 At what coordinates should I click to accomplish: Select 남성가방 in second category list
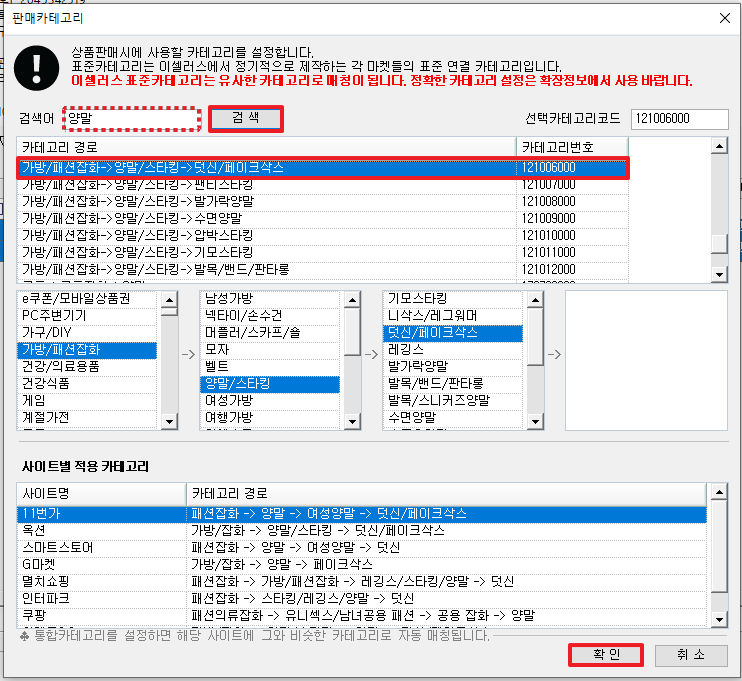[270, 299]
